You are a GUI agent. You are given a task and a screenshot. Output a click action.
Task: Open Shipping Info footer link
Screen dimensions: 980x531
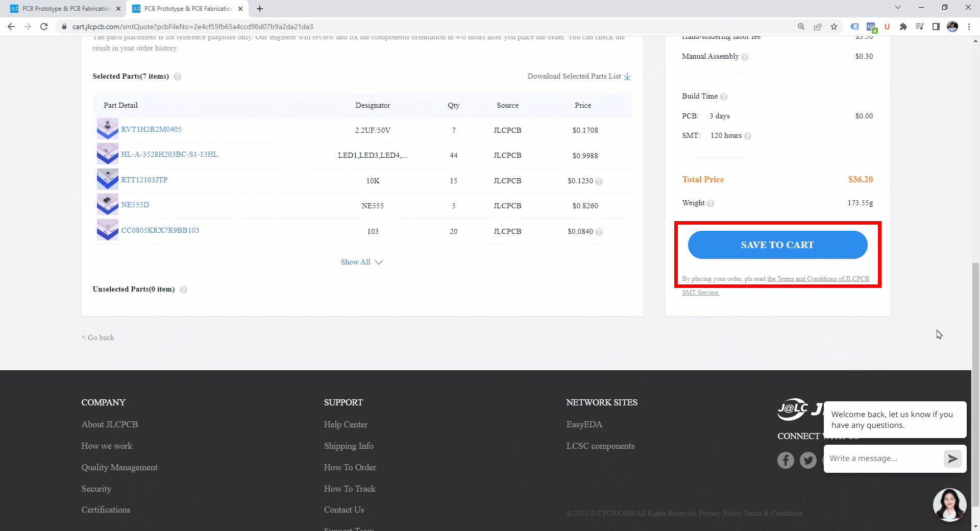(349, 446)
